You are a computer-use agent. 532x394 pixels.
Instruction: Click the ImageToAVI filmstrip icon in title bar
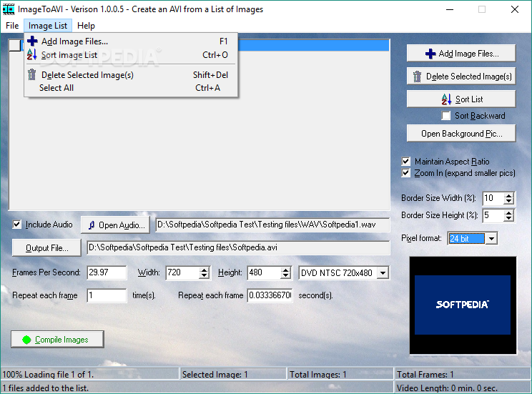(9, 9)
